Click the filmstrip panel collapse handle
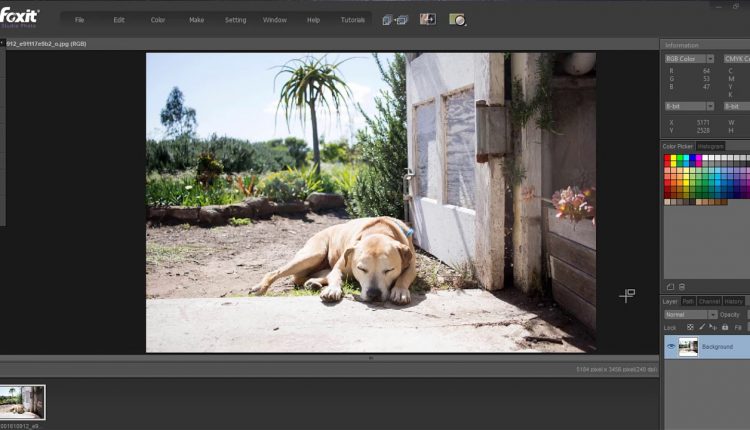Viewport: 750px width, 430px height. (371, 358)
